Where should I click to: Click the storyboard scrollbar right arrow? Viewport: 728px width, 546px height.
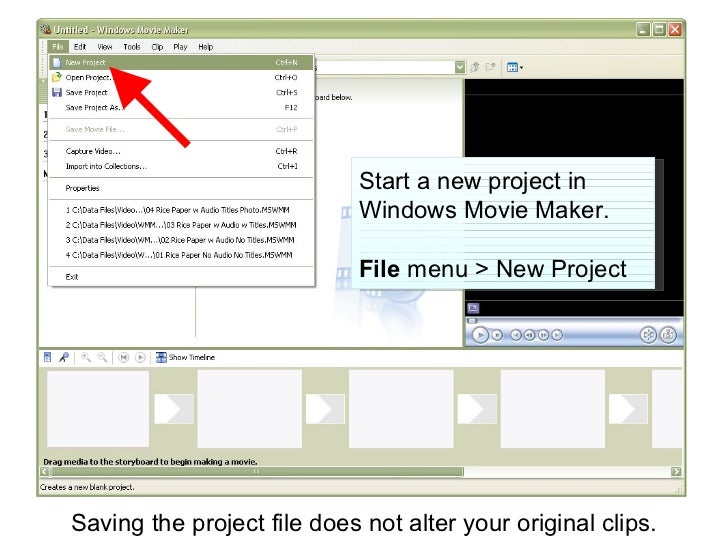point(676,472)
